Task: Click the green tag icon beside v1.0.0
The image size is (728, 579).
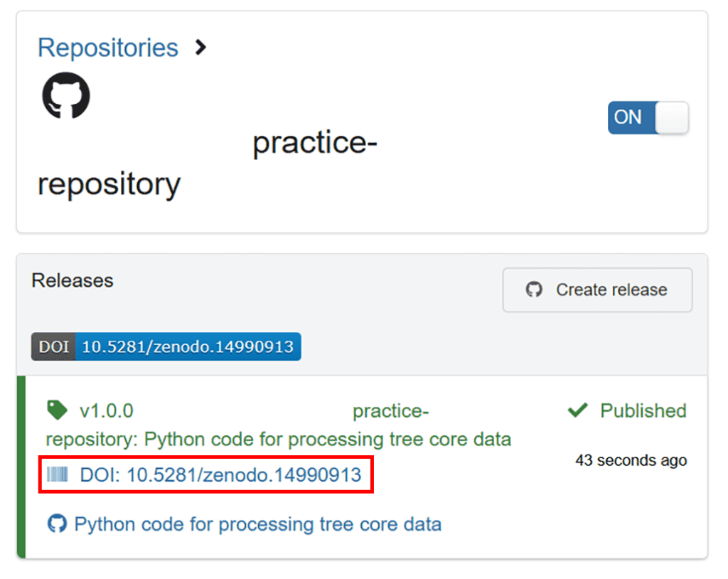Action: pos(57,410)
